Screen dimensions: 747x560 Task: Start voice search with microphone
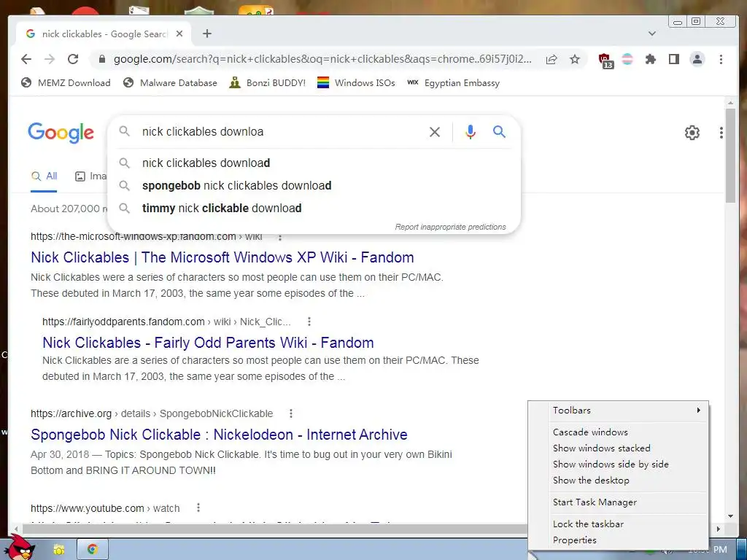click(471, 132)
